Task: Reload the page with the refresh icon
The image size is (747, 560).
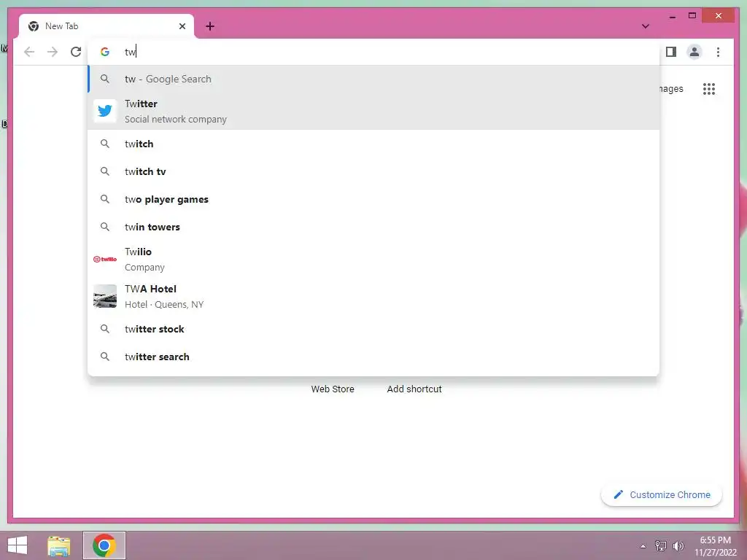Action: [76, 52]
